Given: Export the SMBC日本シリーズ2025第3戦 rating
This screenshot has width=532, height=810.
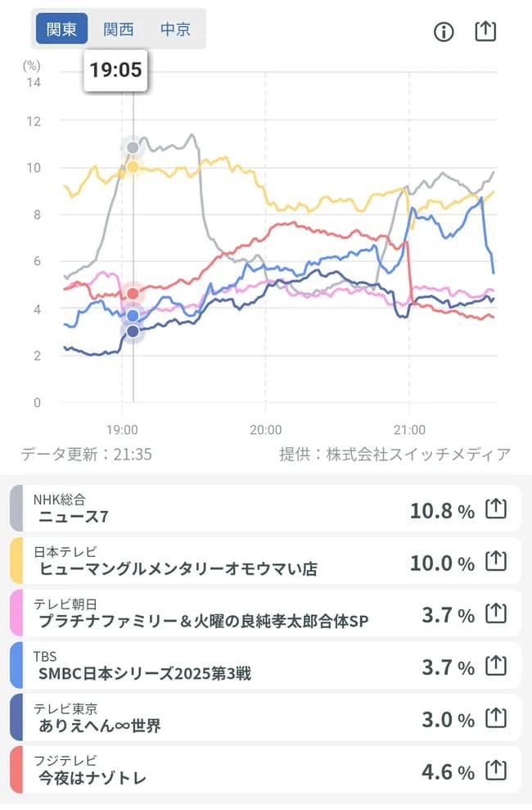Looking at the screenshot, I should coord(495,666).
